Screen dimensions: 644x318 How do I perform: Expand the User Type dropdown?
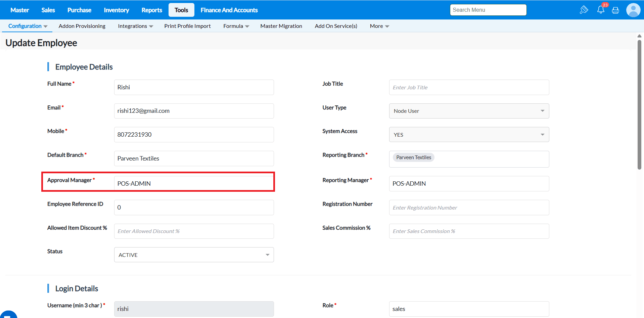pyautogui.click(x=469, y=111)
